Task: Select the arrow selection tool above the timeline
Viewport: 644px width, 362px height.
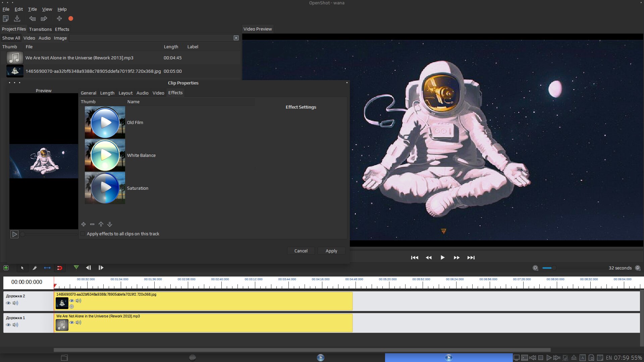Action: (x=22, y=267)
